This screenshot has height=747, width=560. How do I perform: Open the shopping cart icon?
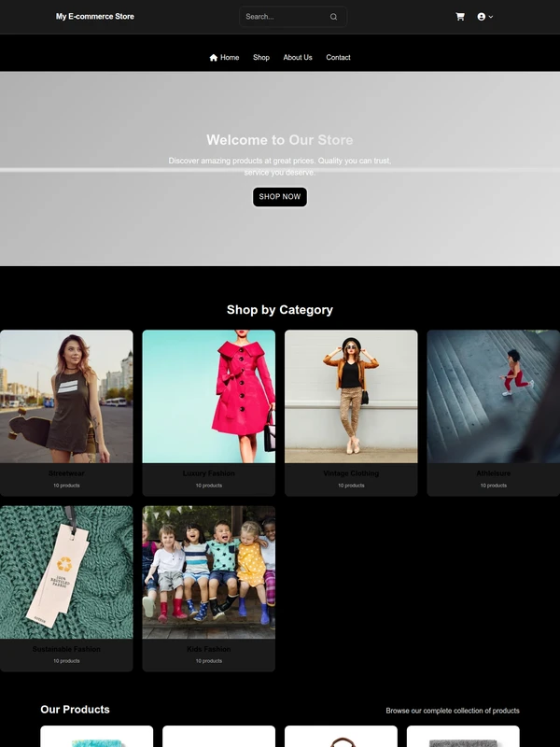[x=460, y=17]
